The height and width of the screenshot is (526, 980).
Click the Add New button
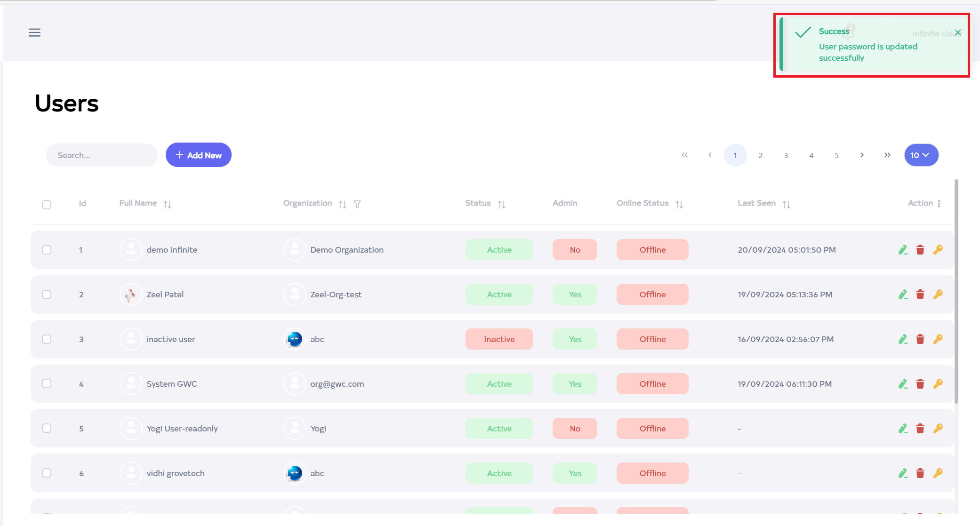point(198,155)
